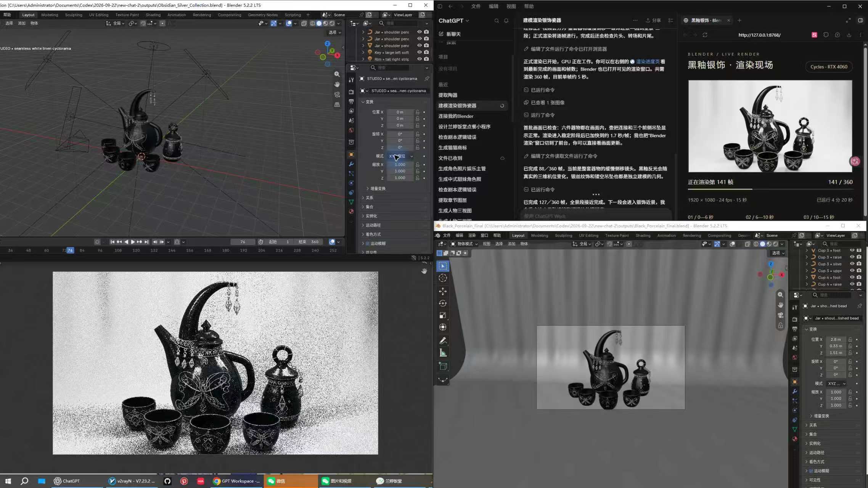Click ChatGPT search icon in the sidebar
Screen dimensions: 868x488
[497, 21]
